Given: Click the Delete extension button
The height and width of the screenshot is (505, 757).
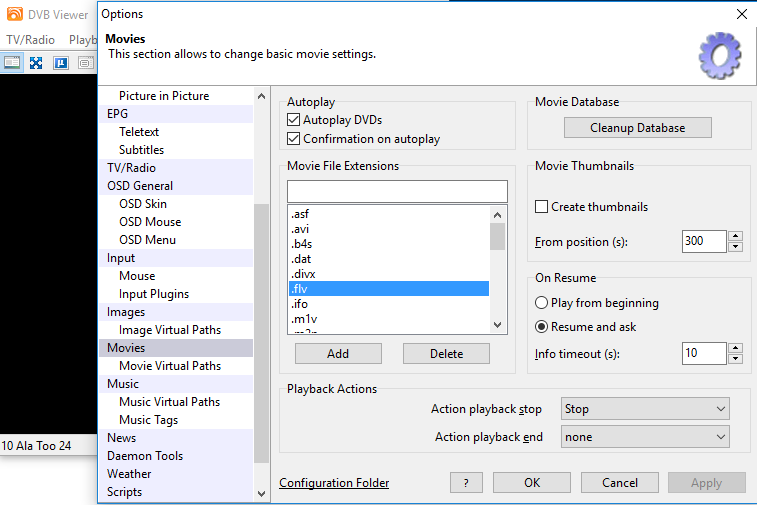Looking at the screenshot, I should (x=446, y=354).
